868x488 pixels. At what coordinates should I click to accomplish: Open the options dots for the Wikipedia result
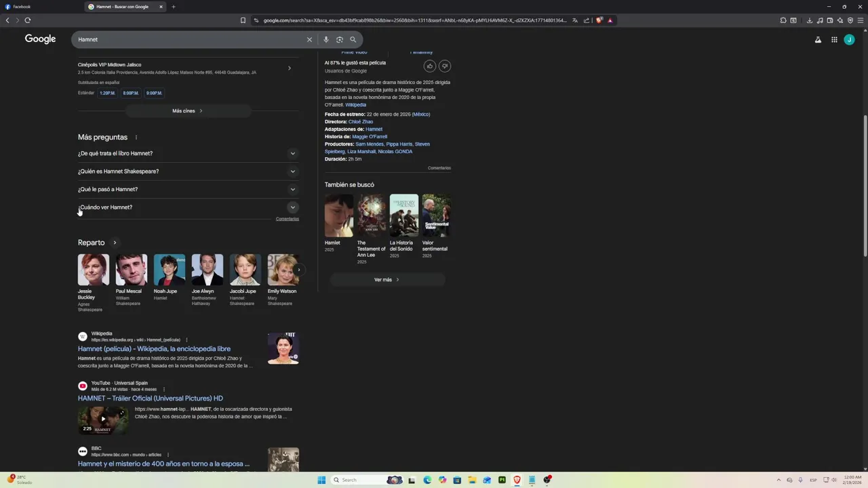pos(186,340)
